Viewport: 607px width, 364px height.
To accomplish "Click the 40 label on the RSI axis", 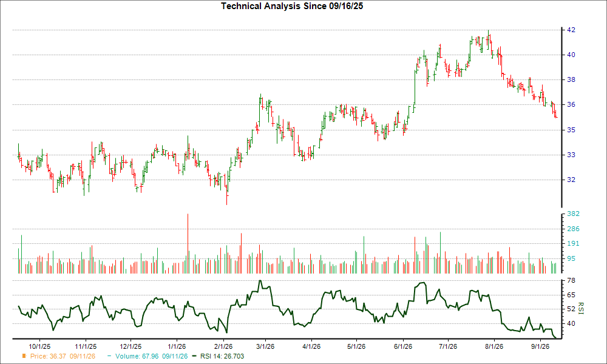I will coord(571,323).
